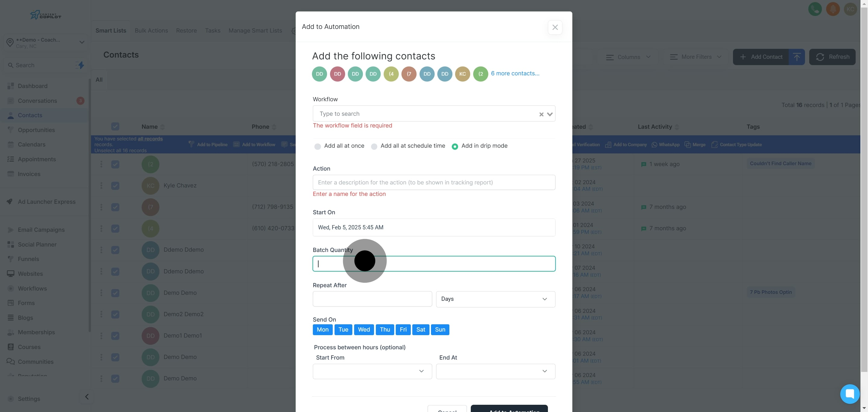Collapse sidebar with left chevron icon
Image resolution: width=868 pixels, height=412 pixels.
86,397
